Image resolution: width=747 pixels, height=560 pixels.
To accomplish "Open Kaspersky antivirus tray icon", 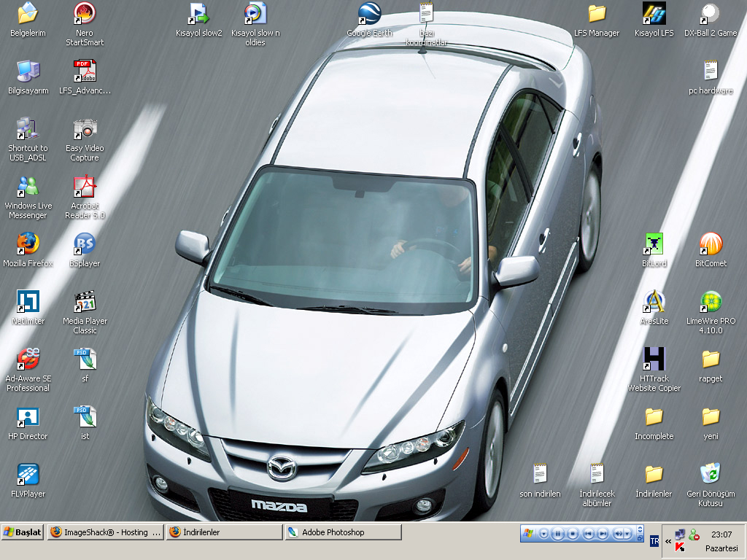I will pos(680,547).
